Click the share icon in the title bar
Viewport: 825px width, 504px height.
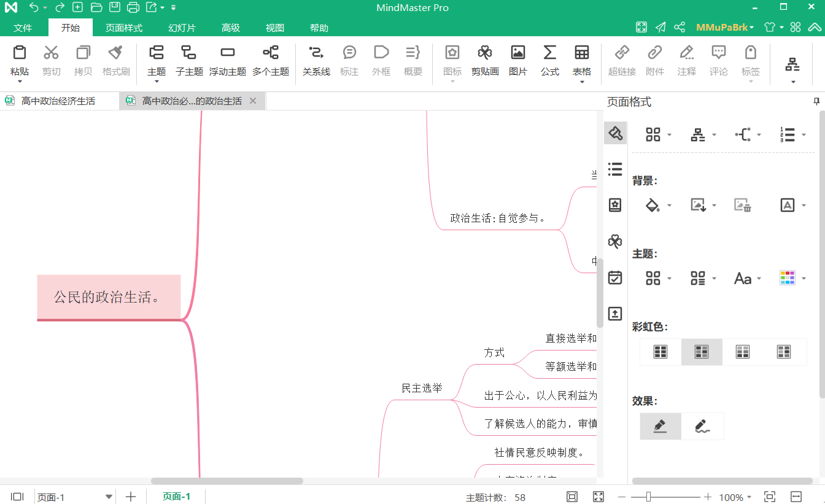(680, 28)
